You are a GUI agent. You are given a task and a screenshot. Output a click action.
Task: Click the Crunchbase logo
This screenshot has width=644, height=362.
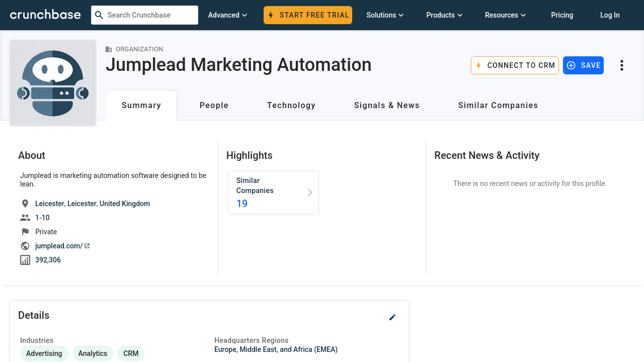pyautogui.click(x=45, y=15)
